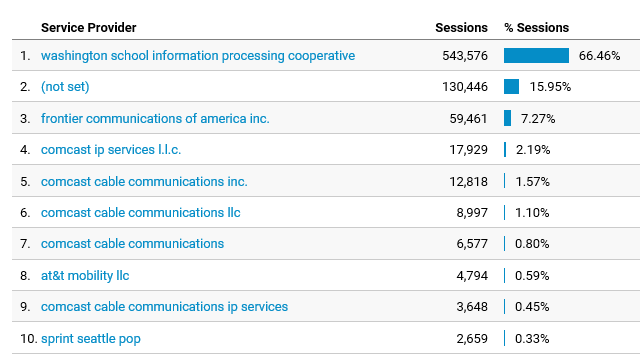Select the 2,659 sessions value
The image size is (640, 363).
472,339
